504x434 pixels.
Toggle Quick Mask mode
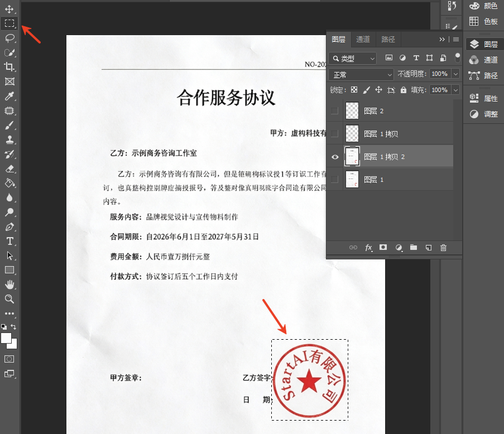tap(9, 359)
